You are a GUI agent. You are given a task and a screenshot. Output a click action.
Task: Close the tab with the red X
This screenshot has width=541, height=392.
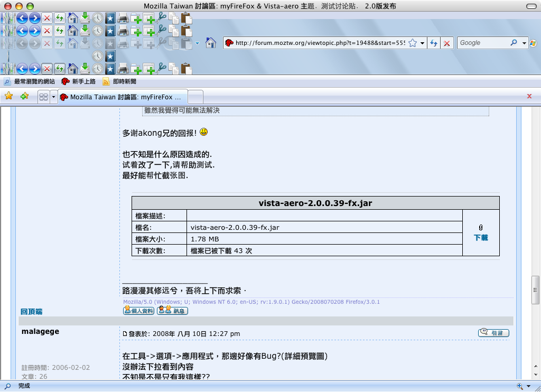coord(529,96)
